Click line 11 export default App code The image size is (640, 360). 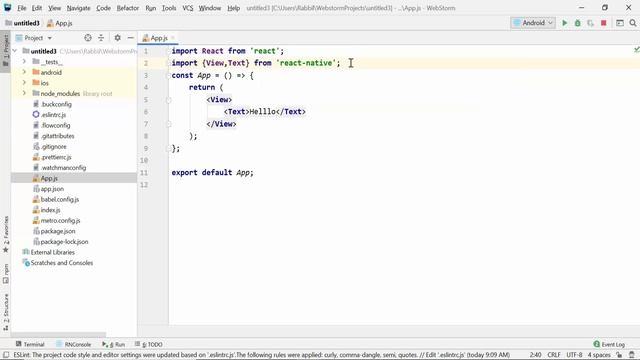click(212, 172)
